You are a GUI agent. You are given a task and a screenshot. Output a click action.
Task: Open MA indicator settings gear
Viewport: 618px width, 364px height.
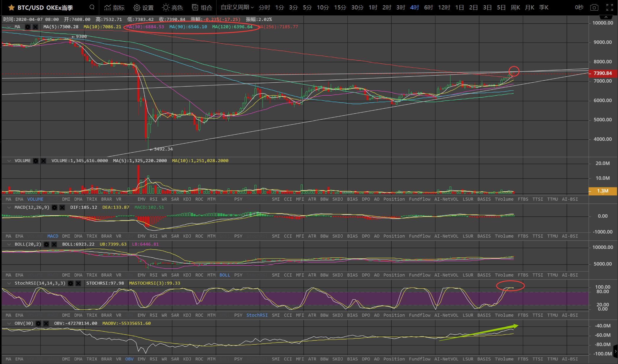click(28, 27)
